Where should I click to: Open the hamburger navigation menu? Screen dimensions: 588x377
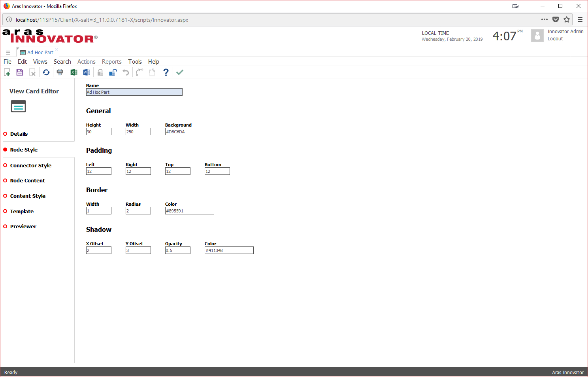(8, 52)
